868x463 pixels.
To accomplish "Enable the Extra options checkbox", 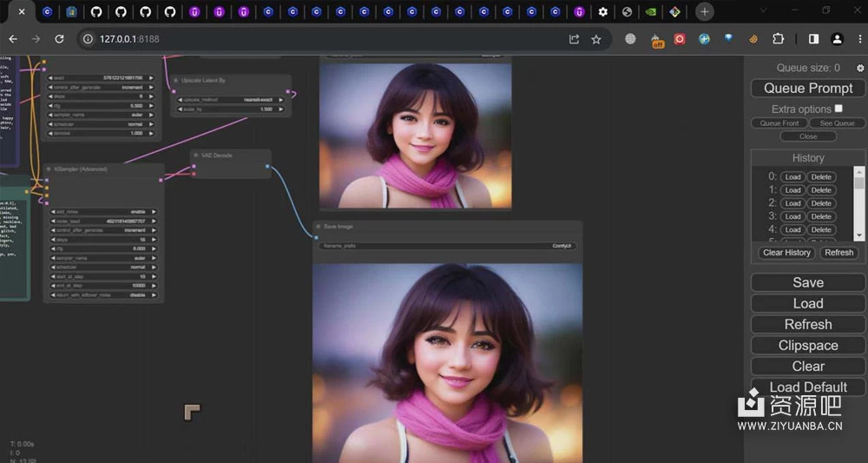I will [x=838, y=109].
